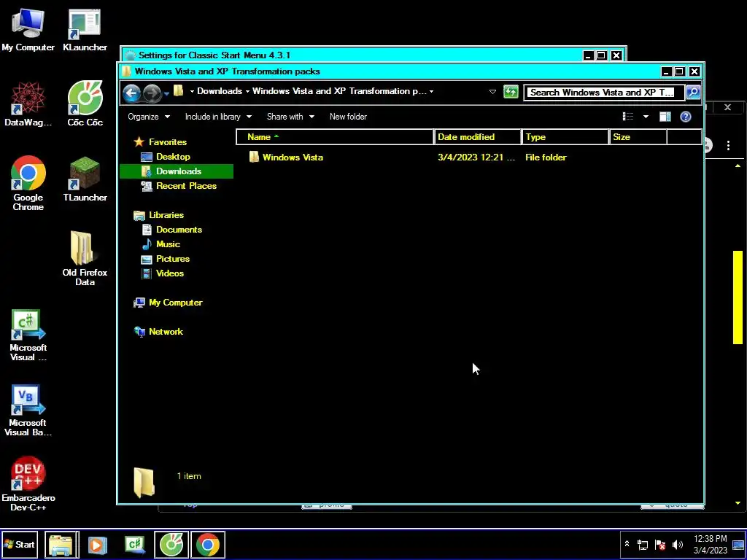
Task: Open Explorer Help question mark icon
Action: click(686, 117)
